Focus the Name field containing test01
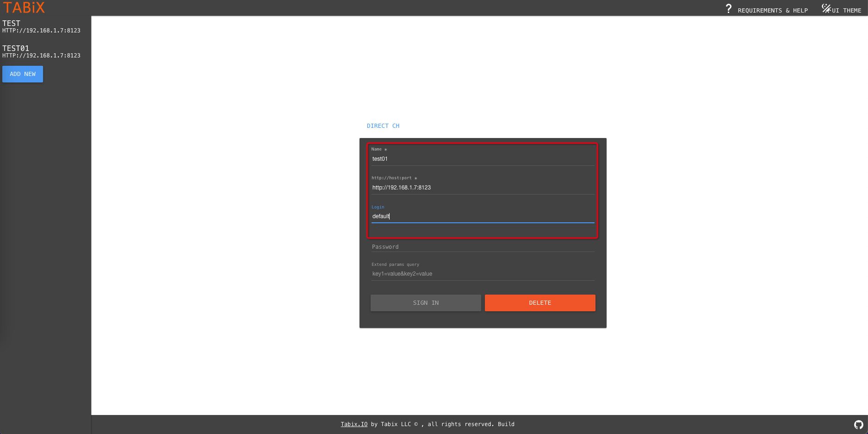The height and width of the screenshot is (434, 868). point(483,159)
